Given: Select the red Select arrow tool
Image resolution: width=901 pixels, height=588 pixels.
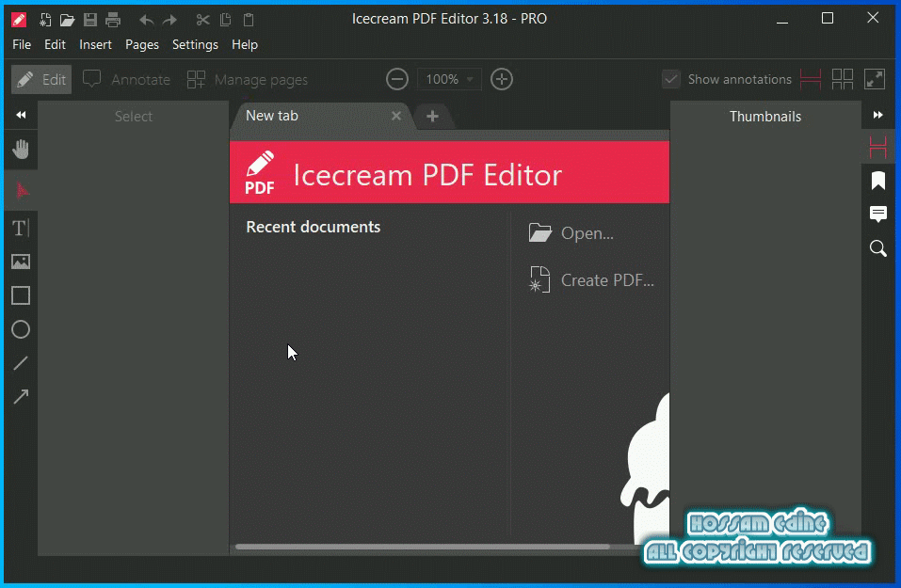Looking at the screenshot, I should click(22, 191).
